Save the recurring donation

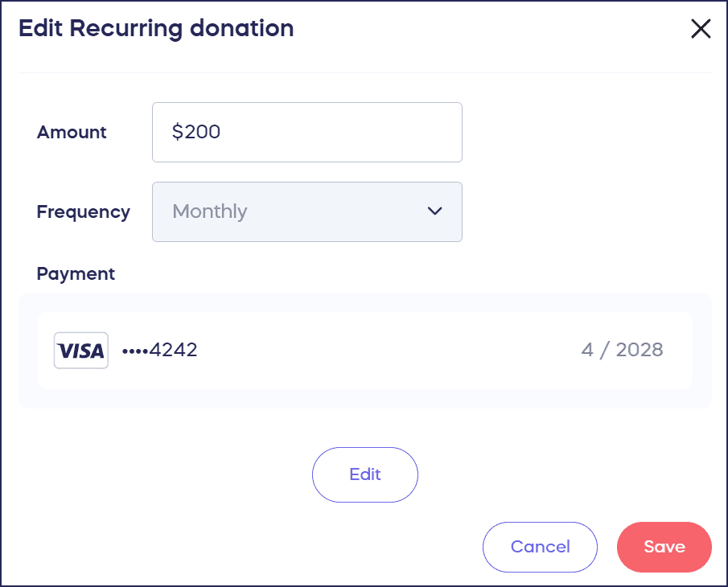coord(664,547)
